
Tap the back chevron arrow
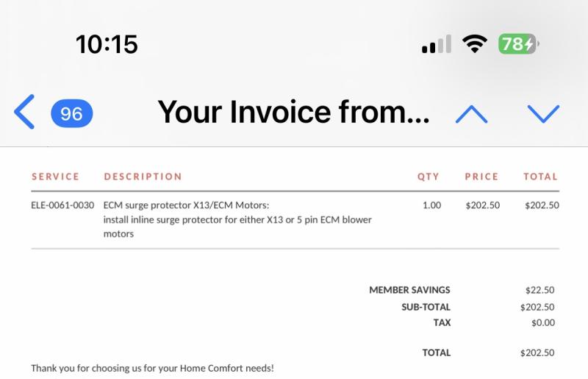pyautogui.click(x=24, y=113)
